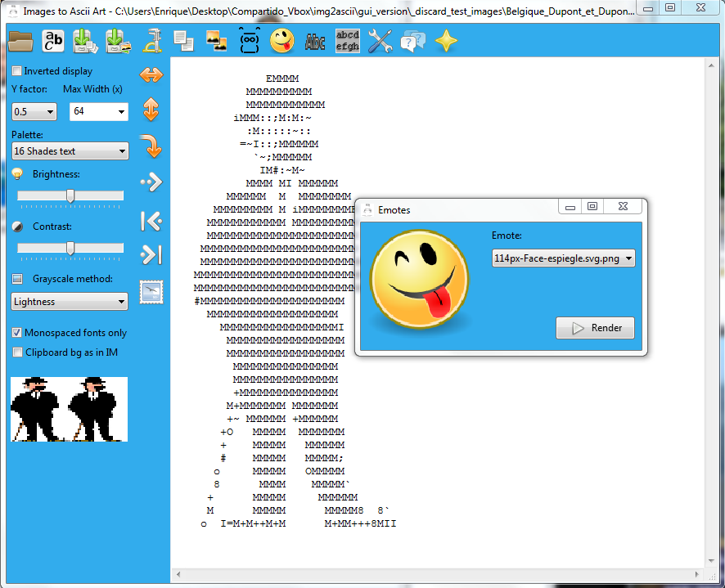725x588 pixels.
Task: Click the vertical flip double-arrow icon
Action: pos(151,110)
